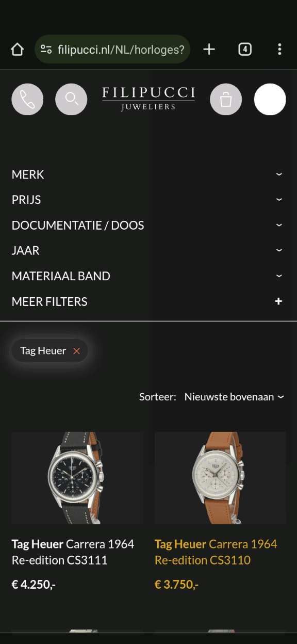Select the black dial Carrera watch thumbnail
The height and width of the screenshot is (644, 297).
click(77, 478)
